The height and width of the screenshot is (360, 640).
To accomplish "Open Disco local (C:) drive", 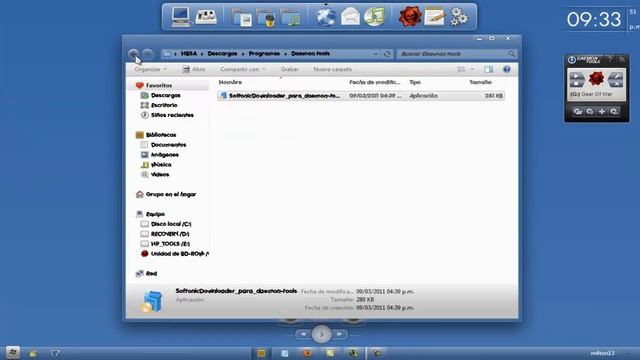I will 171,224.
